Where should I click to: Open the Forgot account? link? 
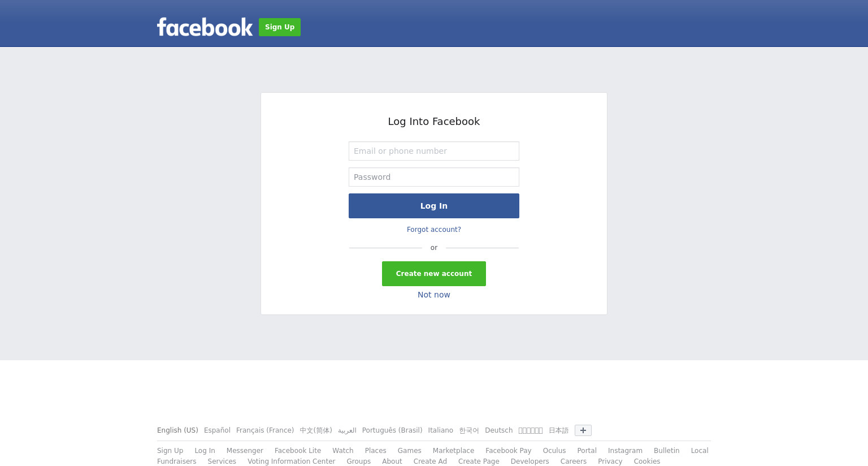434,230
